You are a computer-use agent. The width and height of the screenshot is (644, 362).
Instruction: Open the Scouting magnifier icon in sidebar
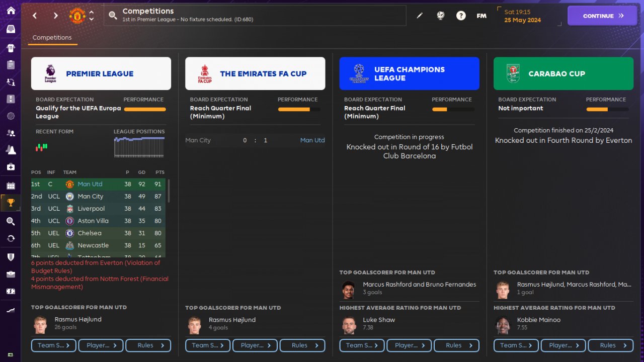(11, 221)
